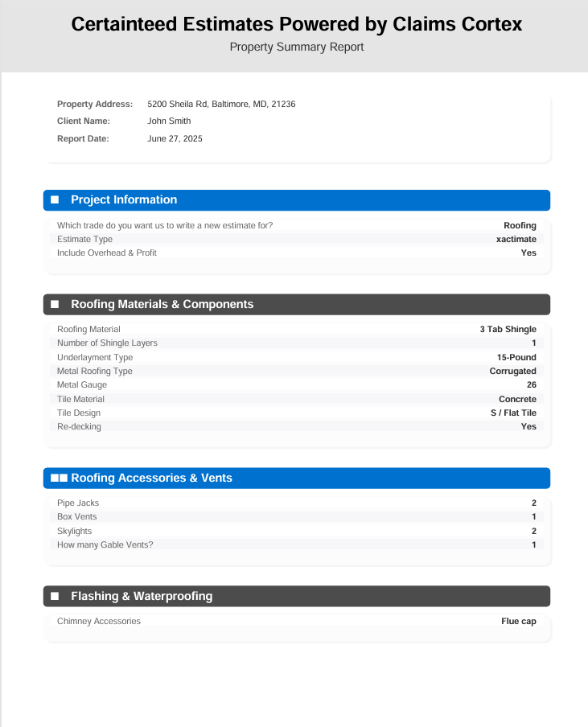Image resolution: width=588 pixels, height=727 pixels.
Task: Click the Project Information header icon
Action: 55,199
